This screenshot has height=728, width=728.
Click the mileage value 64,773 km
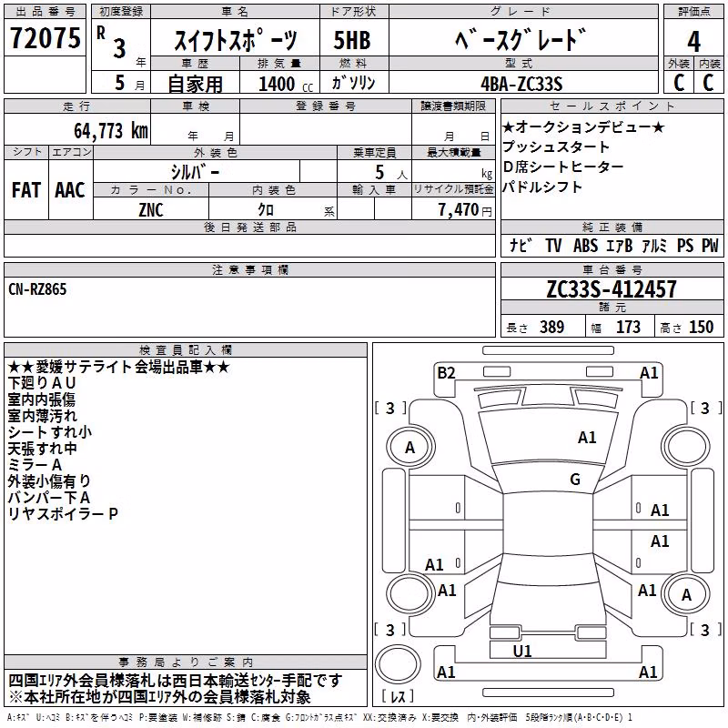(x=111, y=131)
